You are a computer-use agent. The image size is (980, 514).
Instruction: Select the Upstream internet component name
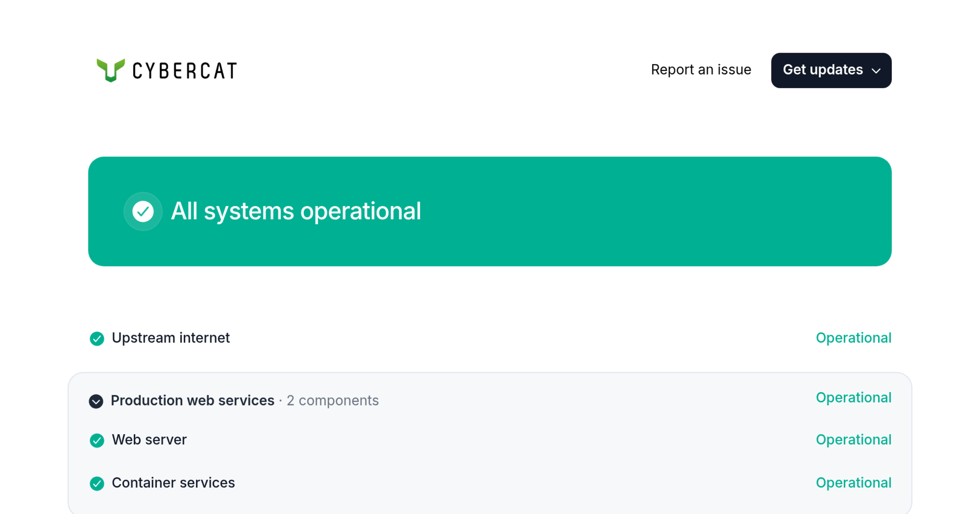tap(171, 338)
